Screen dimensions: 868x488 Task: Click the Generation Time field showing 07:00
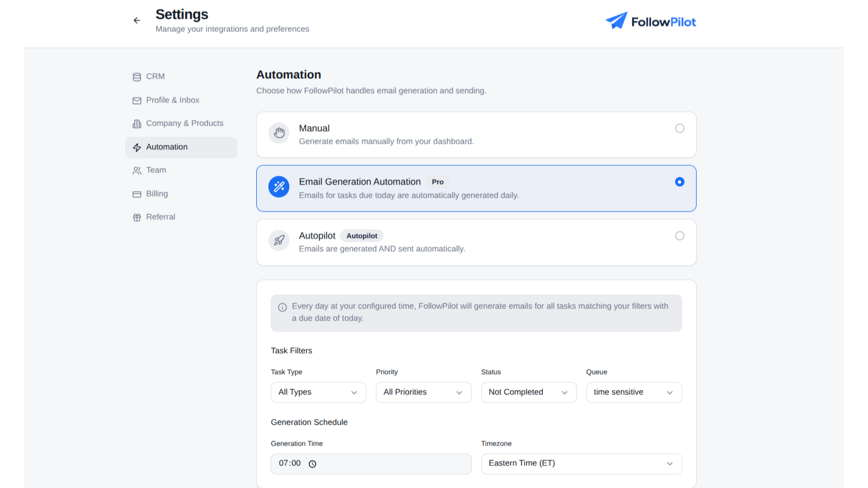(371, 464)
